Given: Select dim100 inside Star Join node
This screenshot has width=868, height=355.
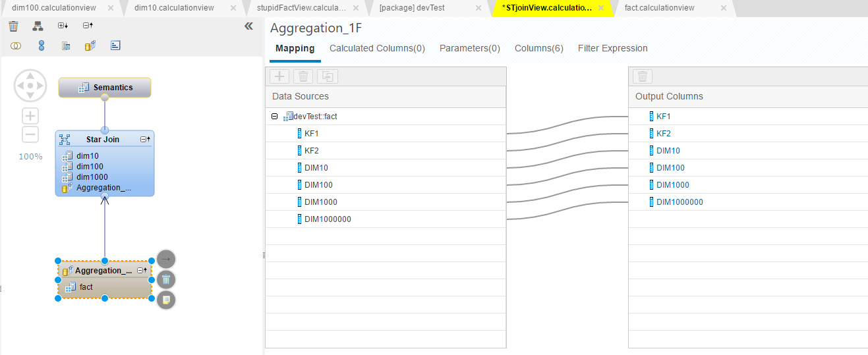Looking at the screenshot, I should pyautogui.click(x=89, y=167).
